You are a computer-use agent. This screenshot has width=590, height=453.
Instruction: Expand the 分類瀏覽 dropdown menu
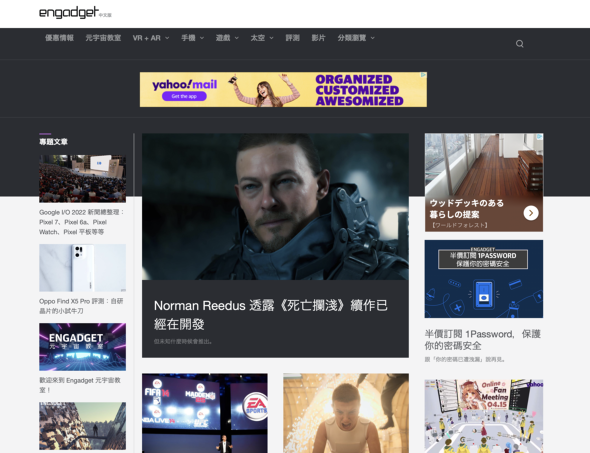point(356,38)
